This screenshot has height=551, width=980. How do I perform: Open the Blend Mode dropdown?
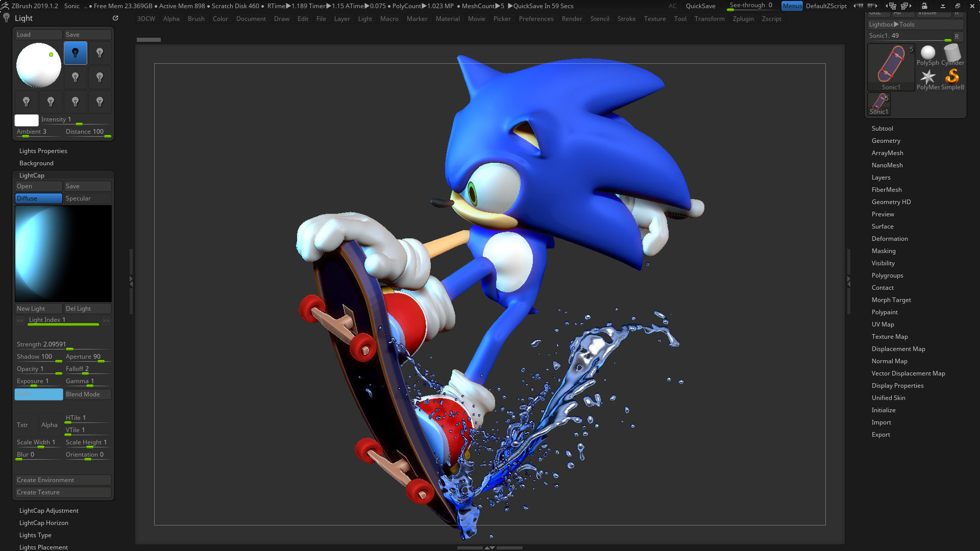[88, 394]
